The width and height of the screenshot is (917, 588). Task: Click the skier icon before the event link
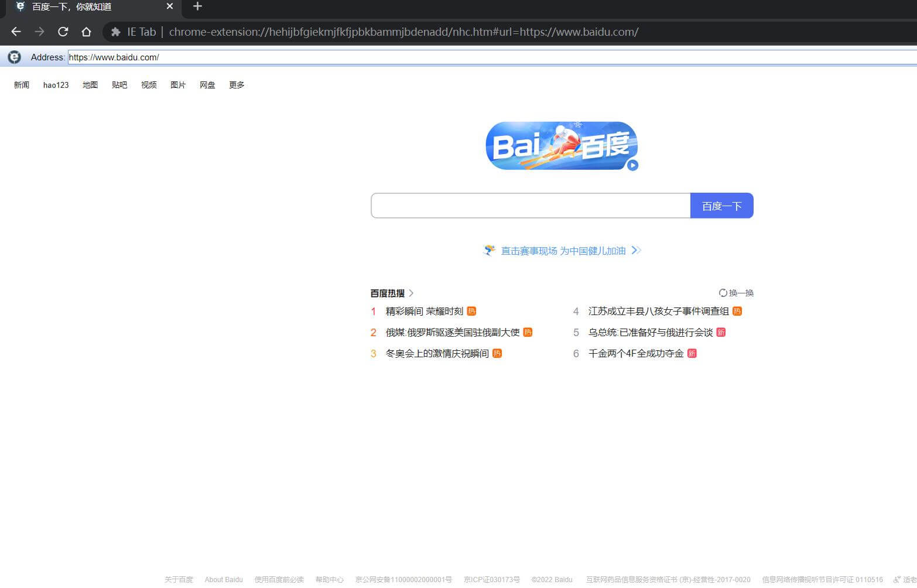click(490, 250)
